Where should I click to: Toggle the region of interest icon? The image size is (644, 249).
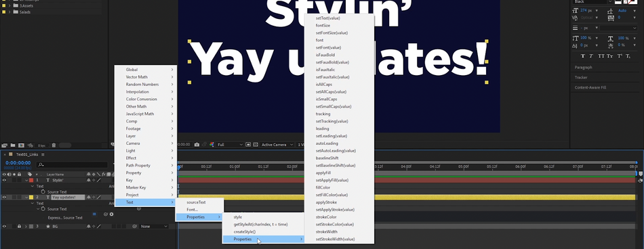[x=248, y=144]
